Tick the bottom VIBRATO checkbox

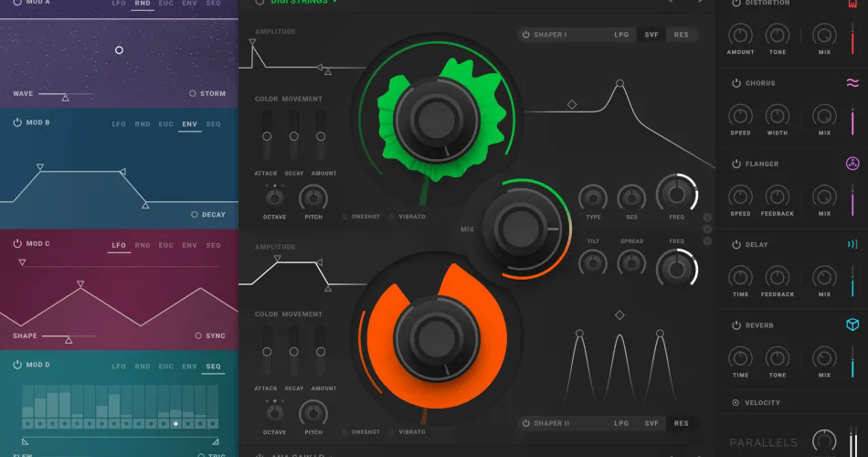pos(391,432)
